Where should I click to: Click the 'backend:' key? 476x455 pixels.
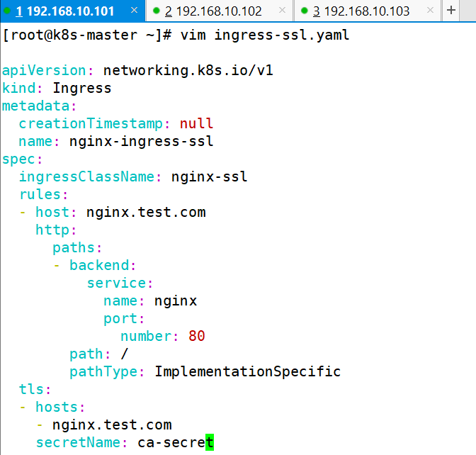coord(103,265)
